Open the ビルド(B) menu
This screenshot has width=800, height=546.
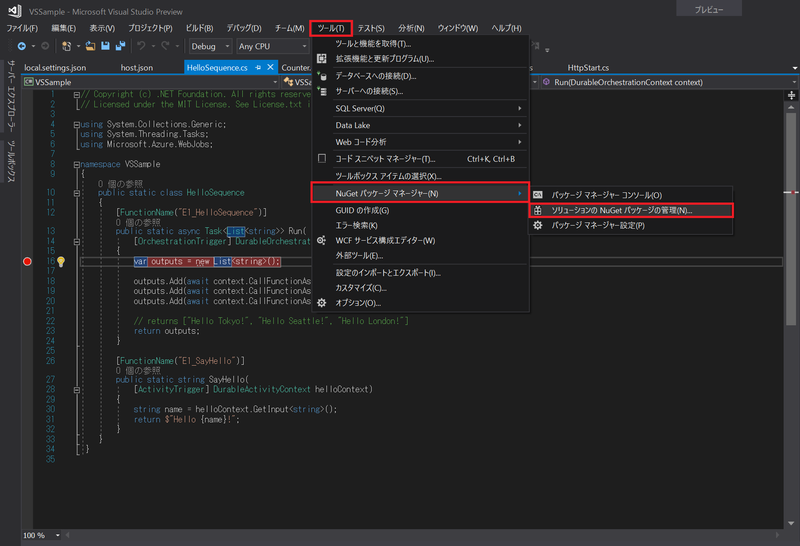pyautogui.click(x=199, y=28)
